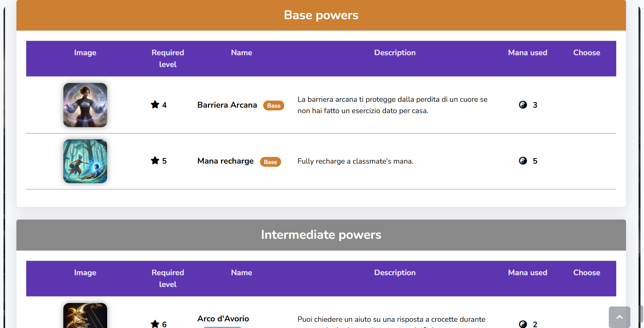The width and height of the screenshot is (644, 328).
Task: Open the Mana recharge power image
Action: [x=85, y=161]
